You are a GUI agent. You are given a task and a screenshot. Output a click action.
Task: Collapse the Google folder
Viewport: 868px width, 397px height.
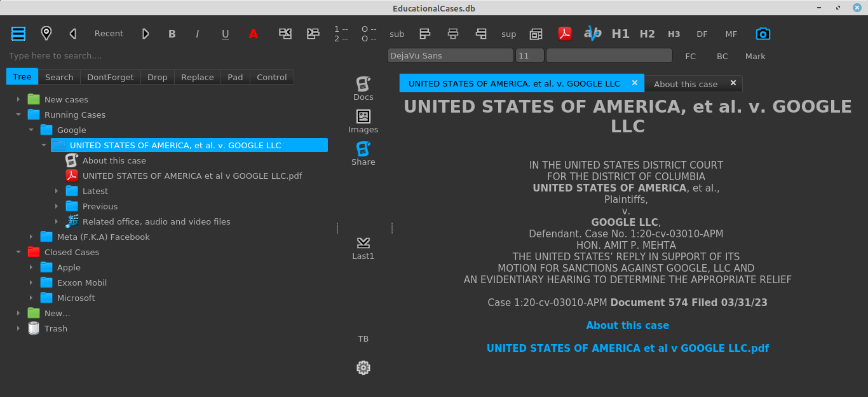31,130
